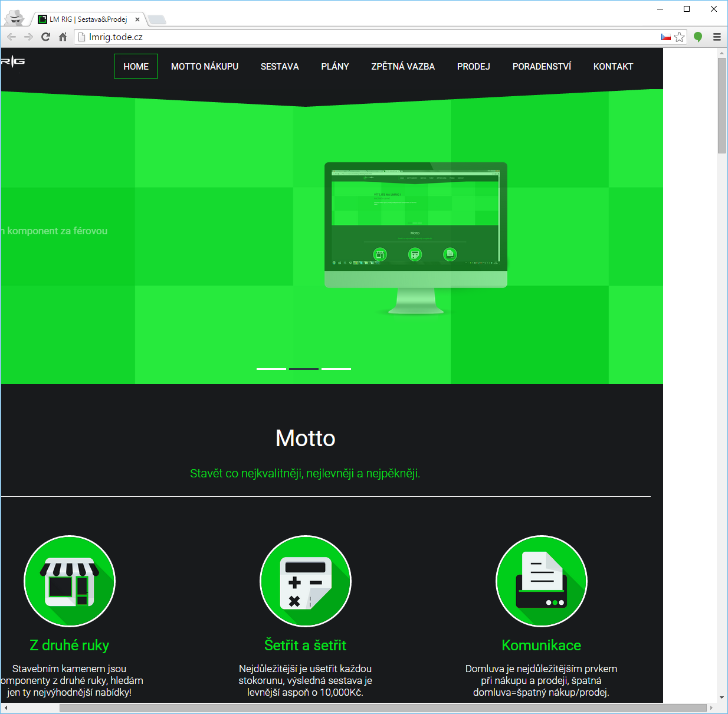
Task: Click the green extension icon in toolbar
Action: 698,37
